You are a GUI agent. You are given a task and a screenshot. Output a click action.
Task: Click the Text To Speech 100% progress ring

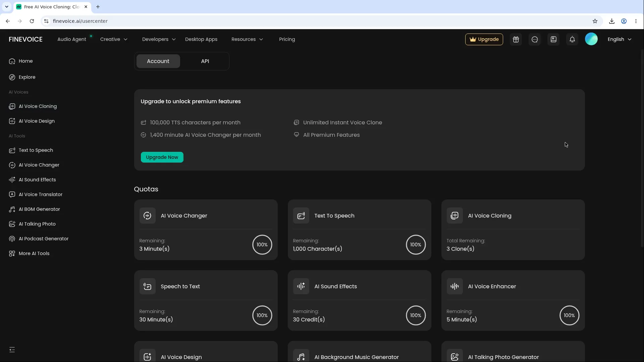(x=416, y=245)
